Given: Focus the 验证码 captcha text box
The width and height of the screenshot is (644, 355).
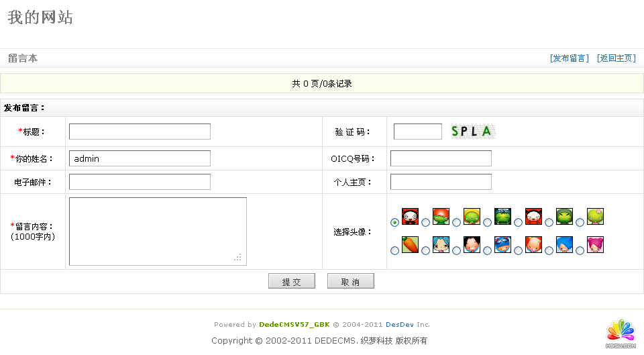Looking at the screenshot, I should (417, 132).
